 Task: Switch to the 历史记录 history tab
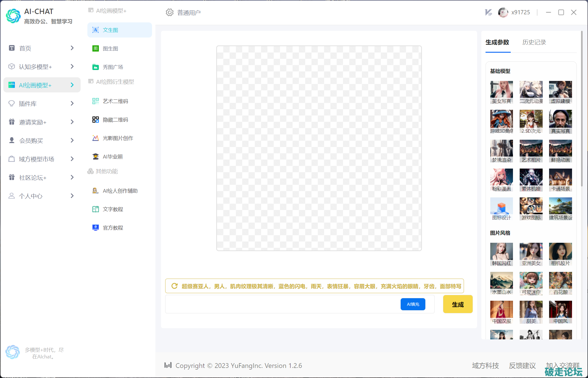[x=534, y=42]
